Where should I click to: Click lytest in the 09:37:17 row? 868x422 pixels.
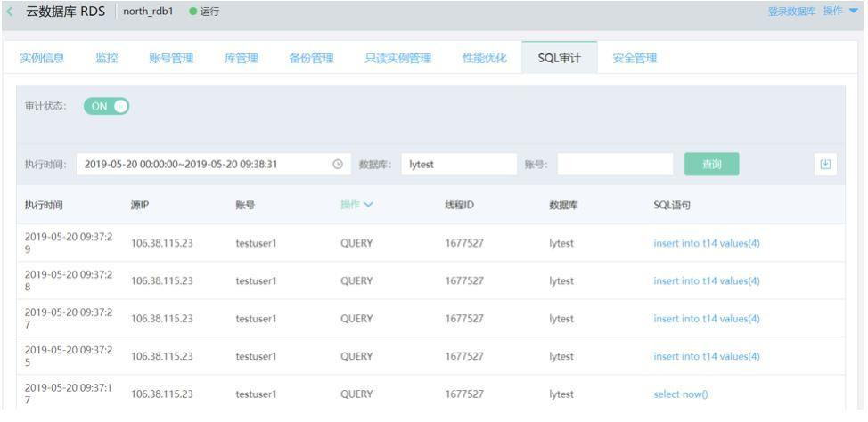[561, 394]
